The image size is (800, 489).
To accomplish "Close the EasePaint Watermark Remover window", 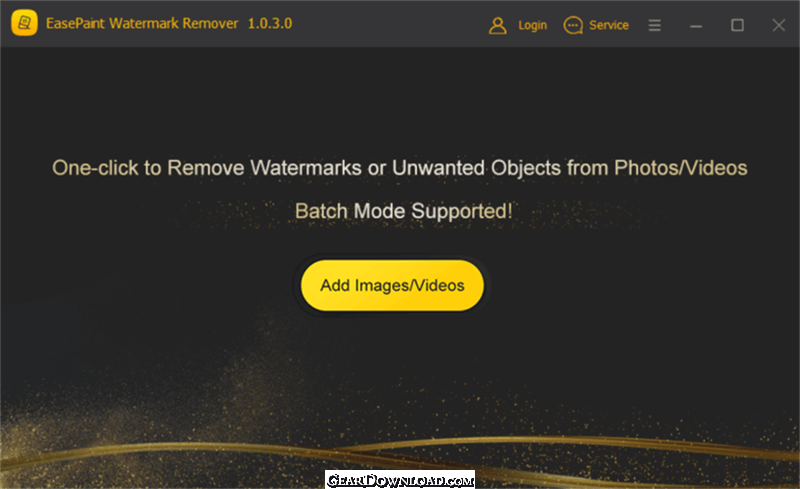I will (x=779, y=25).
